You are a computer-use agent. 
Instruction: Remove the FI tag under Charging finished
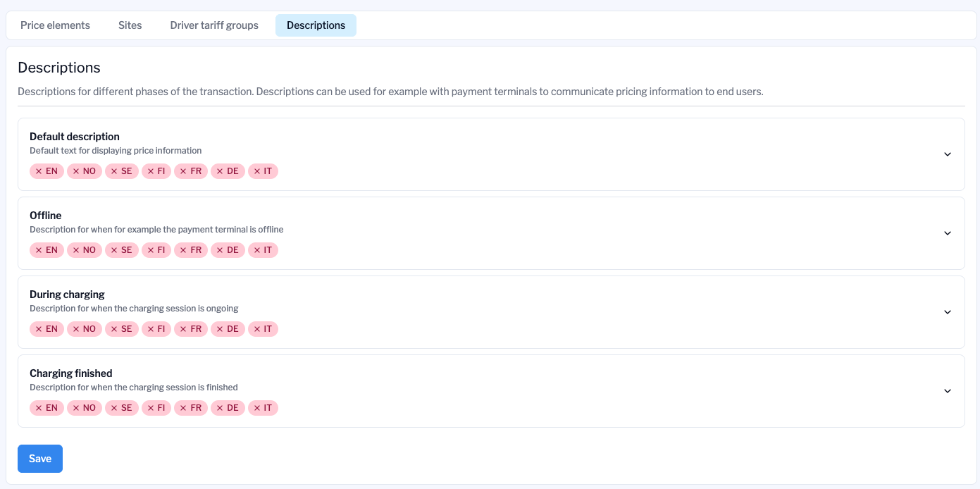150,407
